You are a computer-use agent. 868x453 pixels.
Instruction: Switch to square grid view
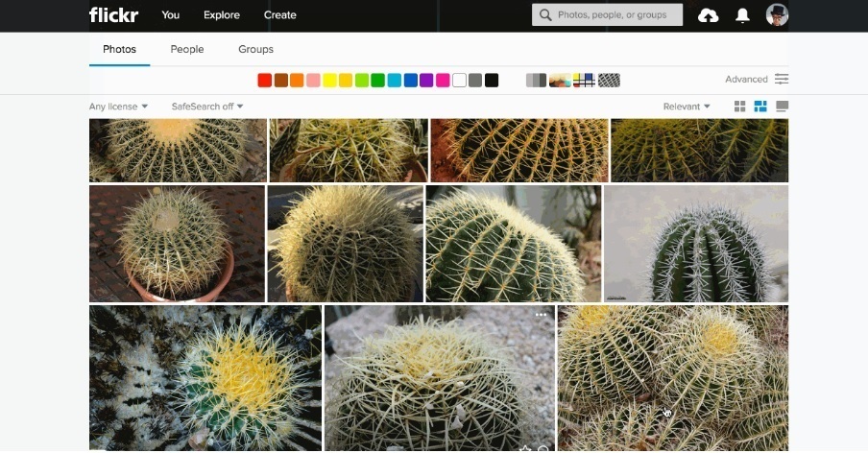740,107
